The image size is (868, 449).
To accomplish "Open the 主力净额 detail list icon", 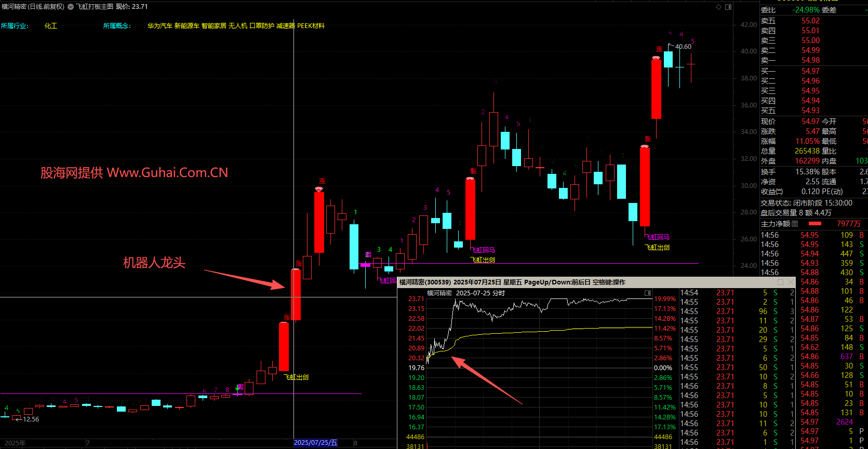I will click(x=795, y=224).
